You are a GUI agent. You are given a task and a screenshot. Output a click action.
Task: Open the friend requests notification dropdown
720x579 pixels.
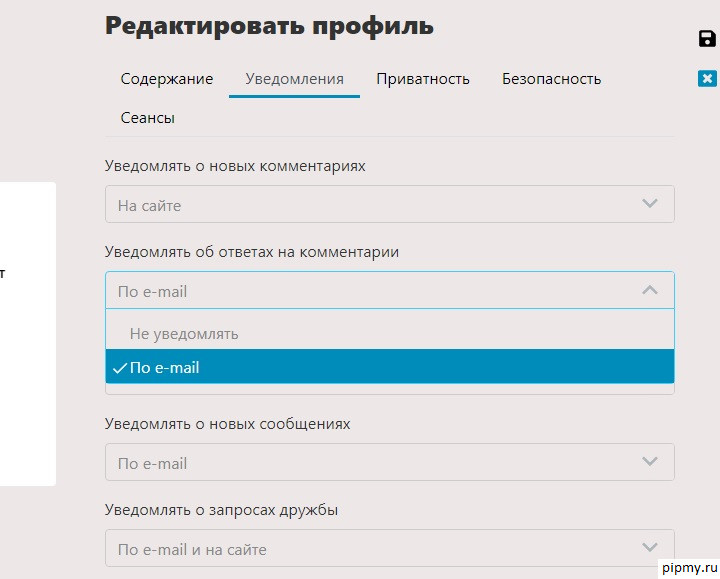point(389,548)
